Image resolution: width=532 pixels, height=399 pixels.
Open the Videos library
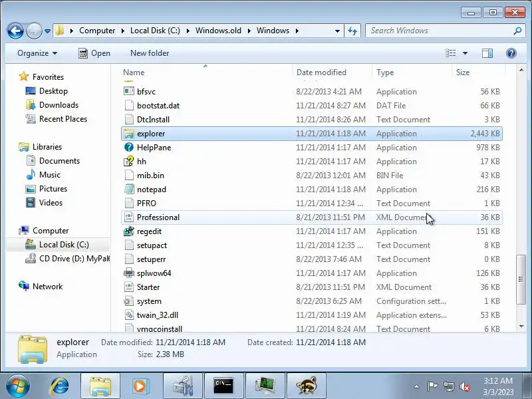click(x=51, y=203)
